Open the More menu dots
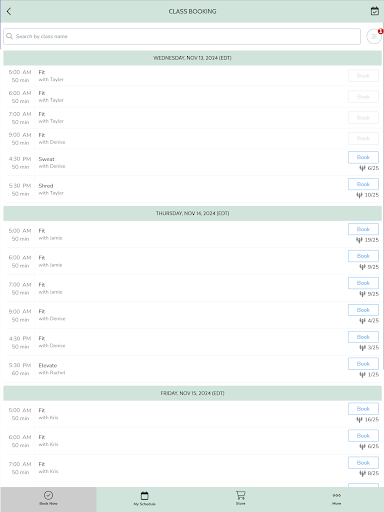Screen dimensions: 384x512 [336, 498]
